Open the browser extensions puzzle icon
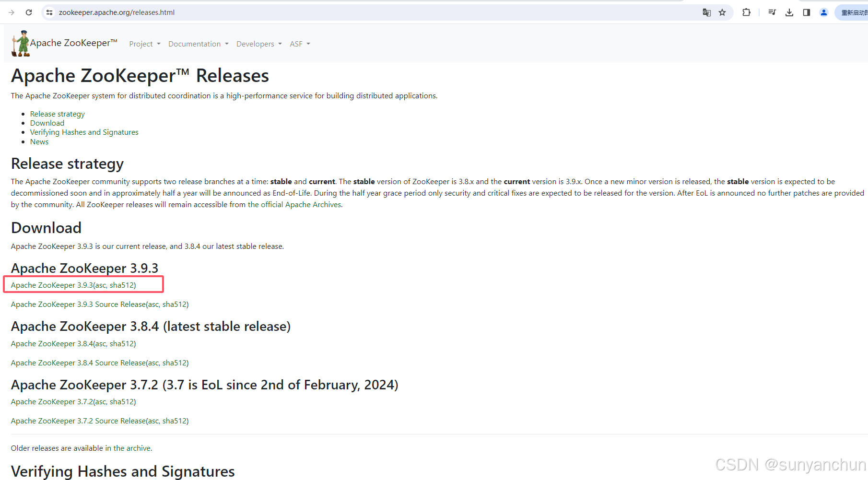This screenshot has height=480, width=868. [746, 12]
